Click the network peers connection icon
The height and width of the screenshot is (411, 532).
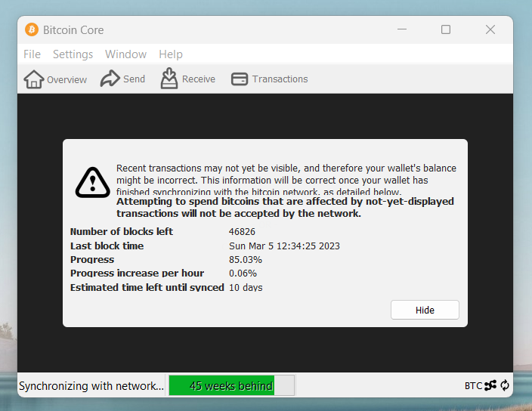490,385
